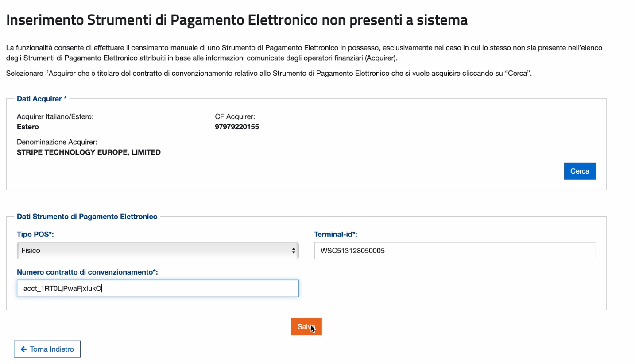Click the CF Acquirer label
This screenshot has width=635, height=364.
235,117
